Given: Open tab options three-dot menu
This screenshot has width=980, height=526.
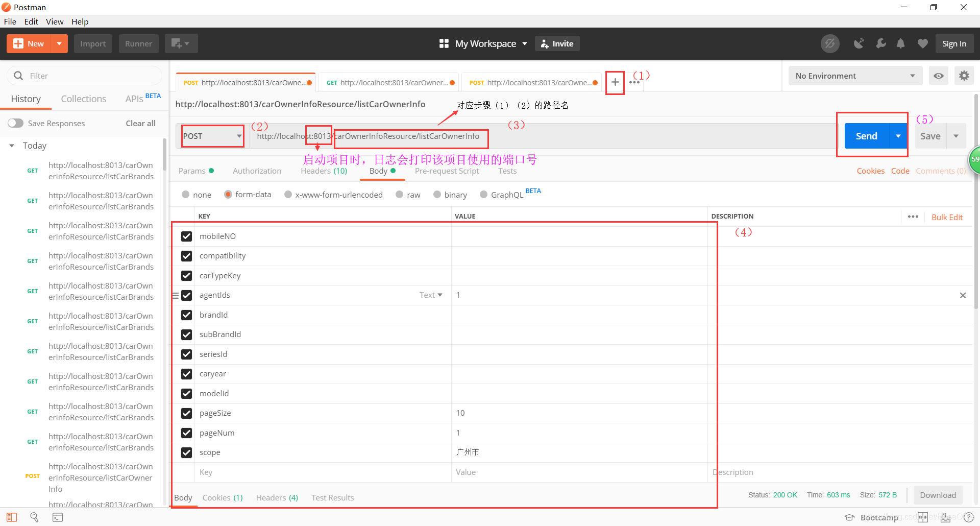Looking at the screenshot, I should pyautogui.click(x=634, y=82).
